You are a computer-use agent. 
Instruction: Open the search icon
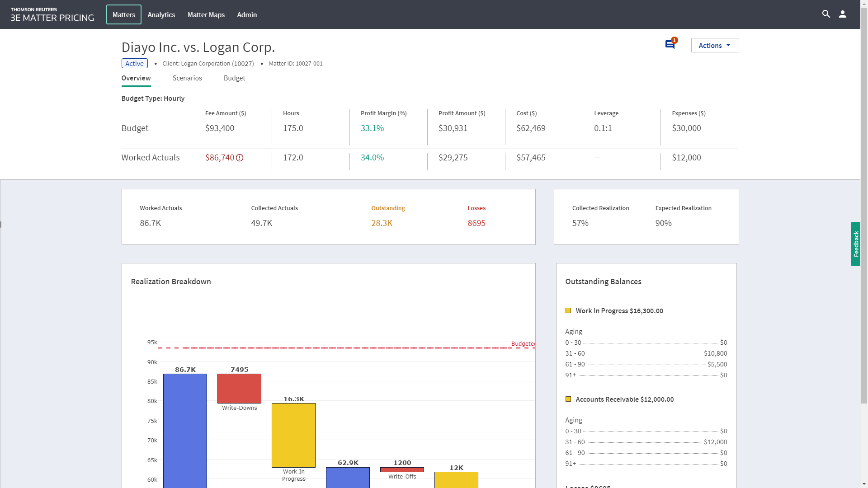pyautogui.click(x=826, y=14)
